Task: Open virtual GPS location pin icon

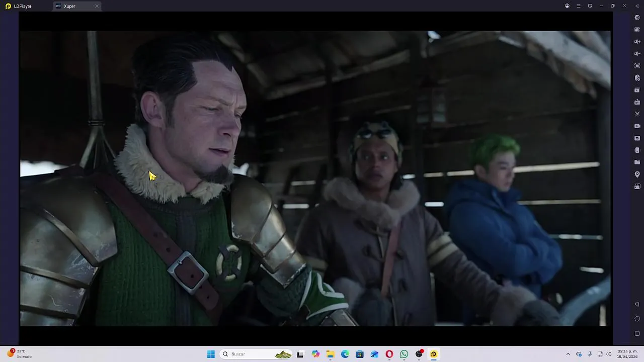Action: pyautogui.click(x=637, y=174)
